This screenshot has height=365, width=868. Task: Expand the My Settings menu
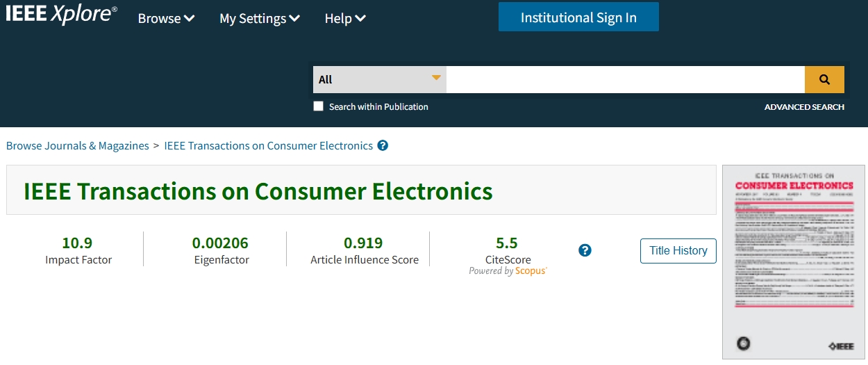259,19
